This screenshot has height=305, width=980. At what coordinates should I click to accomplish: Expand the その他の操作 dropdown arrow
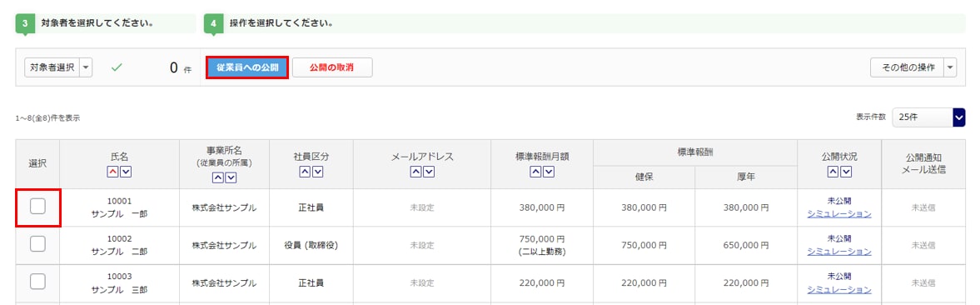click(950, 67)
